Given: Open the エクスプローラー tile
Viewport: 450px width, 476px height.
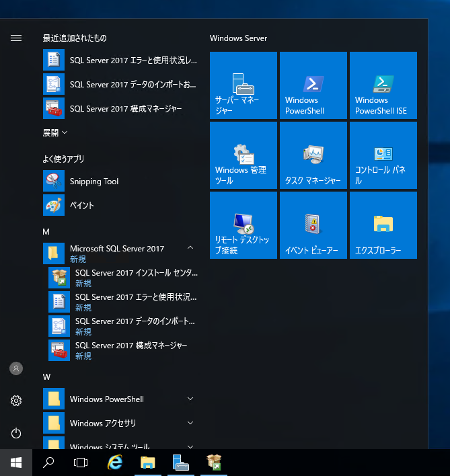Looking at the screenshot, I should pos(383,225).
